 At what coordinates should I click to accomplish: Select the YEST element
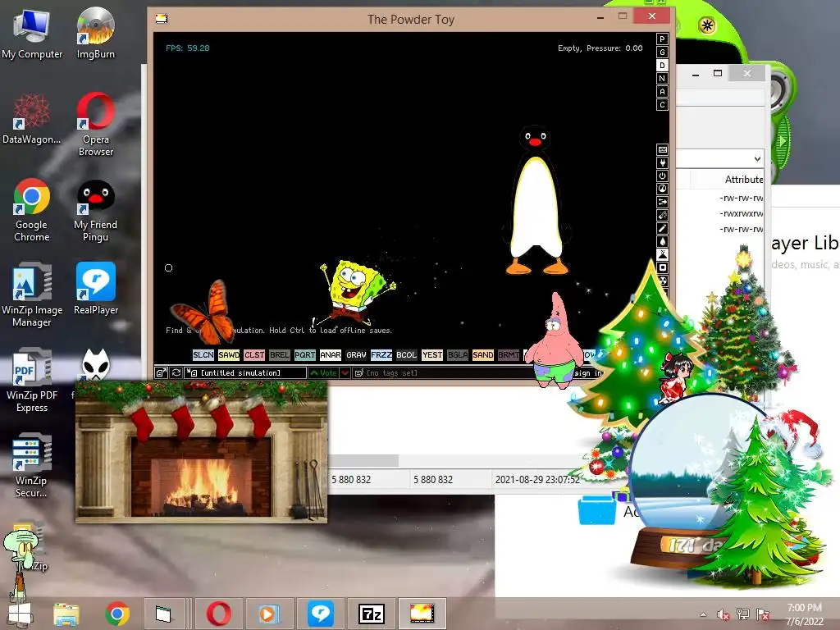[x=431, y=354]
